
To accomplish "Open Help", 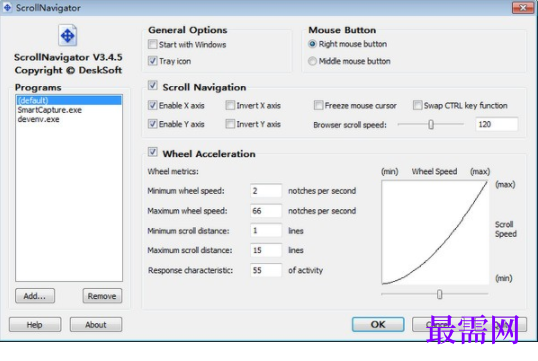I will pos(35,325).
